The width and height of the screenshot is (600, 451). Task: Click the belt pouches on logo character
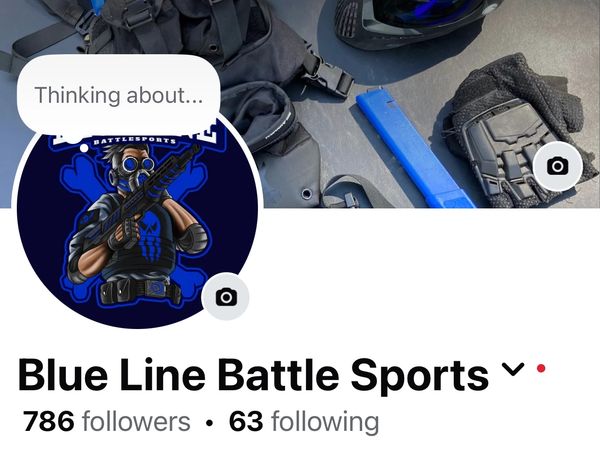140,291
